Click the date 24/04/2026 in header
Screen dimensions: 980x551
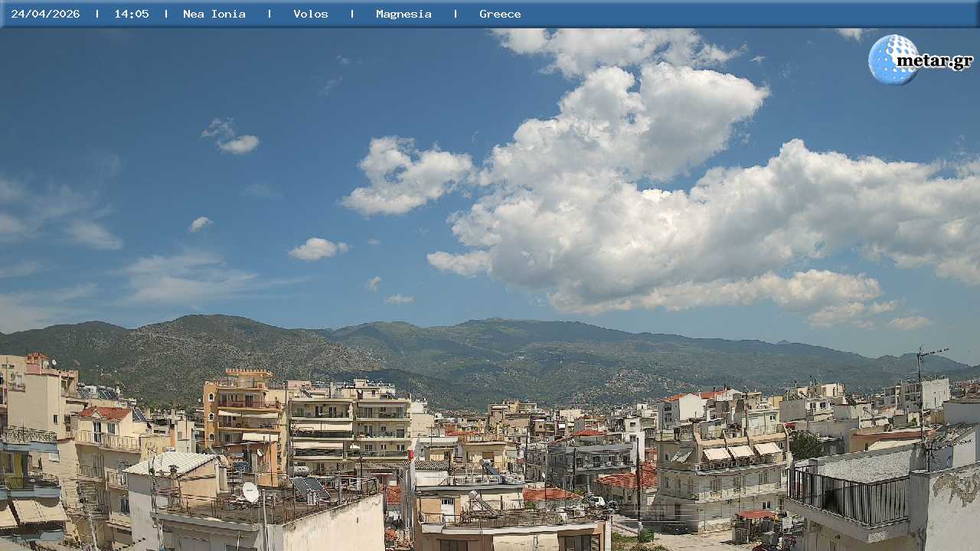tap(45, 14)
